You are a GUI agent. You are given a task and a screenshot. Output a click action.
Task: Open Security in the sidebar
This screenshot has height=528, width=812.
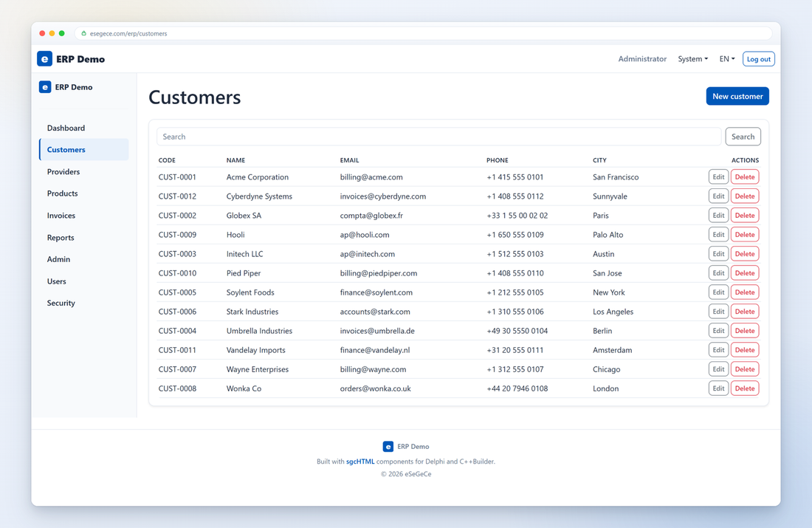[x=84, y=303]
